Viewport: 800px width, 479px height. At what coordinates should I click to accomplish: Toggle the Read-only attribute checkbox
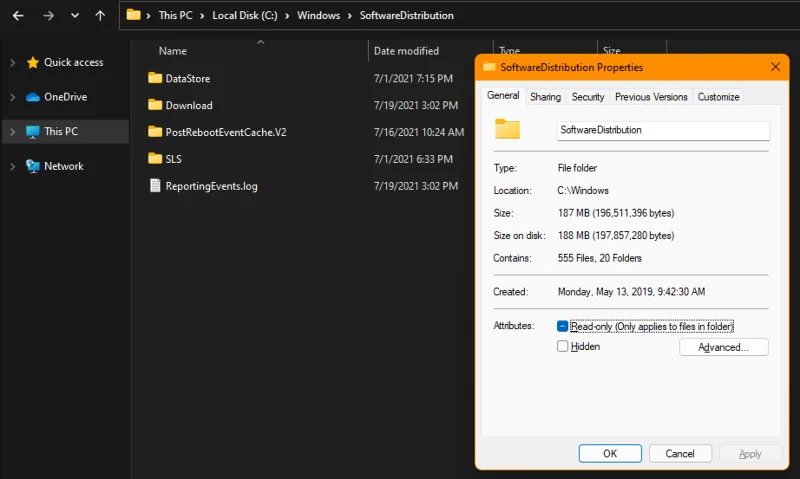[x=563, y=326]
